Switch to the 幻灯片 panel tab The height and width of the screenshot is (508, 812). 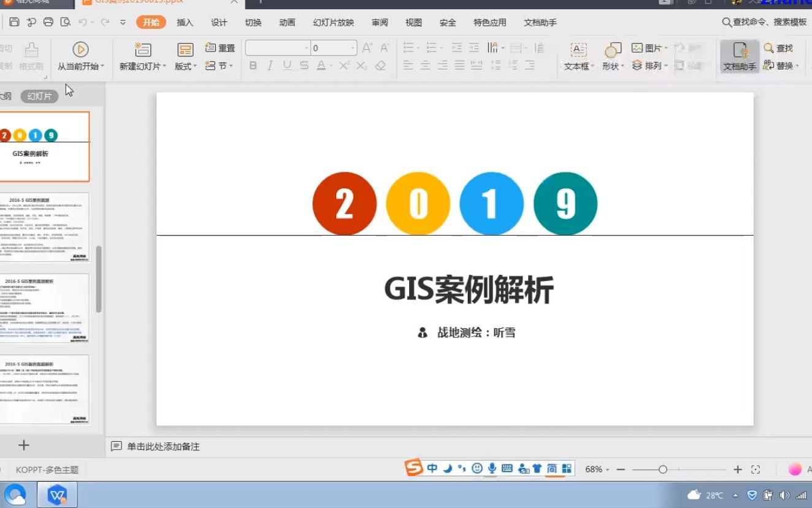coord(39,96)
